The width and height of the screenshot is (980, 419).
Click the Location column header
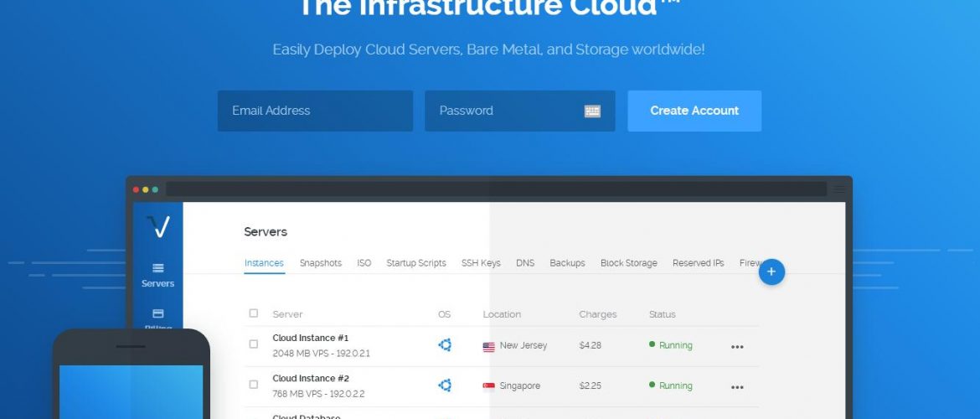(x=502, y=314)
